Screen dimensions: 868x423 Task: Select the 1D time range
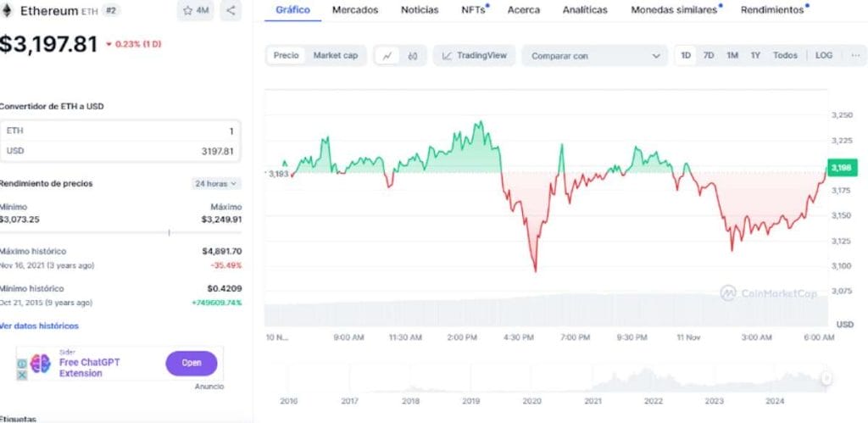point(686,55)
